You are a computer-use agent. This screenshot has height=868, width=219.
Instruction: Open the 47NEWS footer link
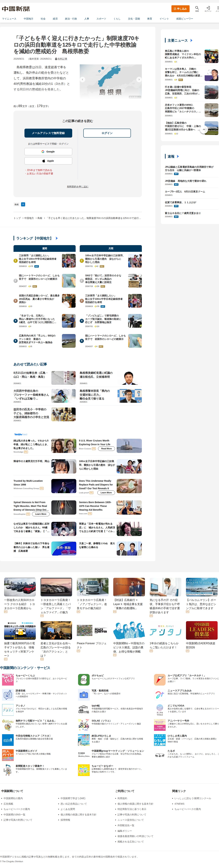179,804
